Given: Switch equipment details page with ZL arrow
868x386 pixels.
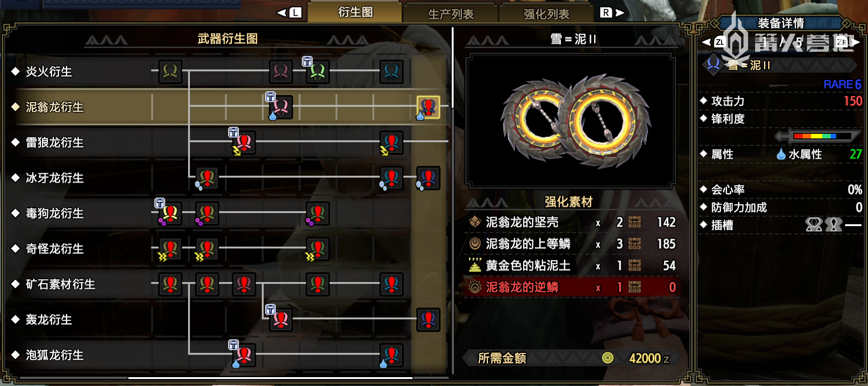Looking at the screenshot, I should point(714,42).
